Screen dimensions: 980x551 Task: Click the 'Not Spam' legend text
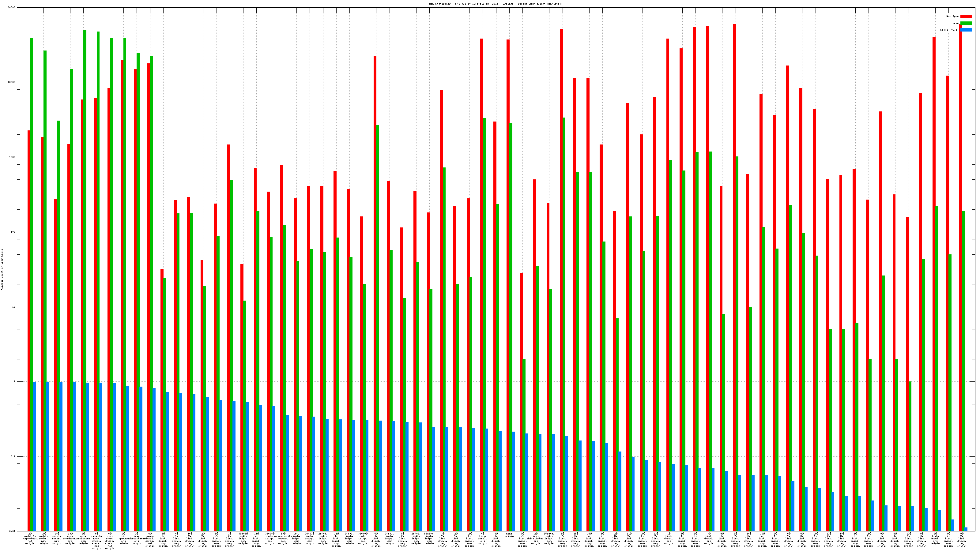pos(953,16)
